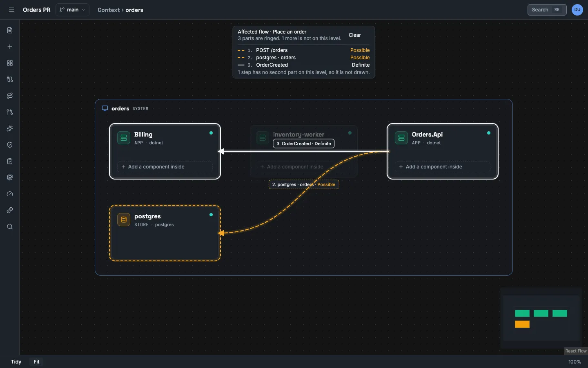Click the postgres database store icon
The height and width of the screenshot is (368, 588).
click(124, 220)
